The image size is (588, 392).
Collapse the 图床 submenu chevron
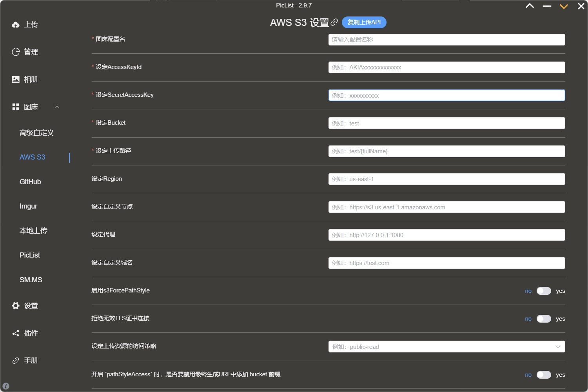coord(57,107)
